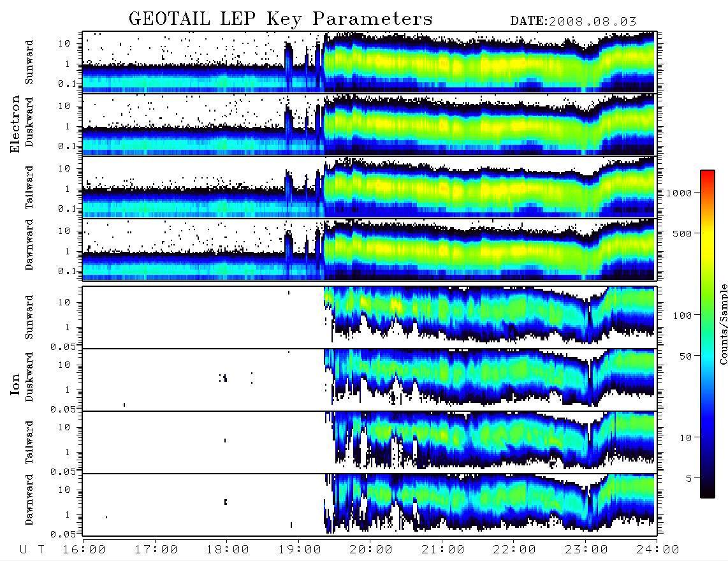Screen dimensions: 728x561
Task: Select the 500 color bar tick label
Action: click(682, 234)
